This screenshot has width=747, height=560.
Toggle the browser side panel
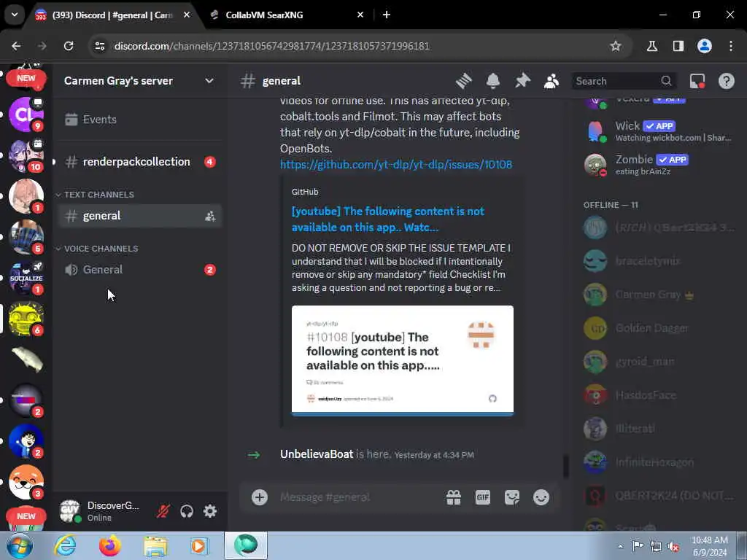678,46
